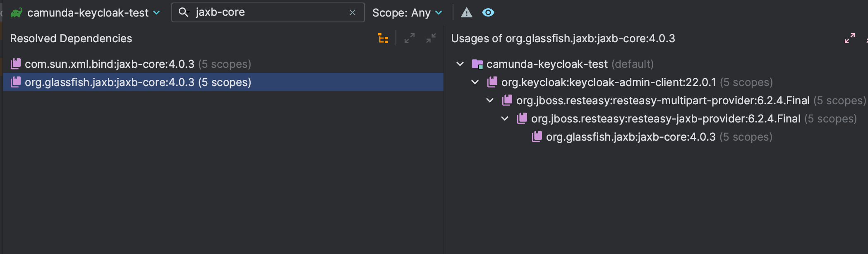Click the jaxb-core search input field
Image resolution: width=868 pixels, height=254 pixels.
coord(269,12)
